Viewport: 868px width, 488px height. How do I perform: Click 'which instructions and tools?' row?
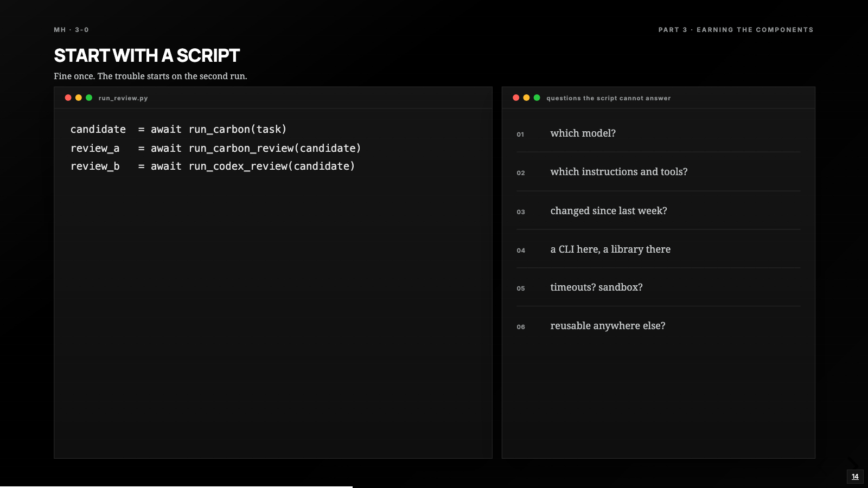click(x=658, y=172)
